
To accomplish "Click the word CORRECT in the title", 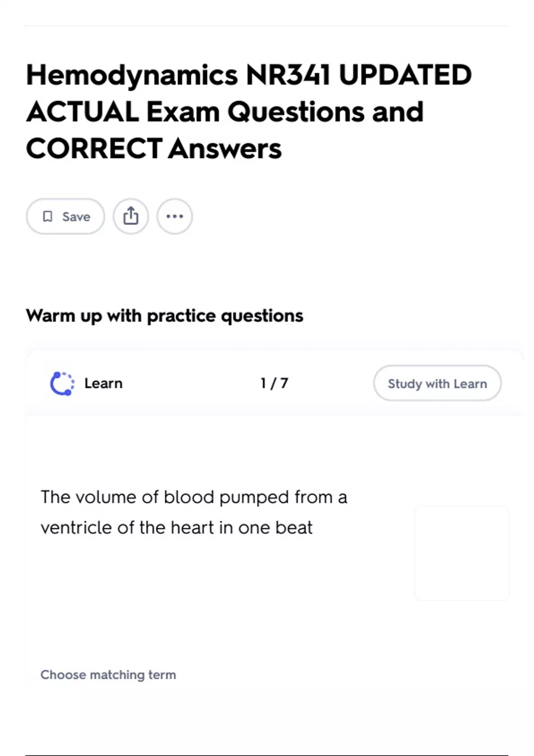I will [x=94, y=148].
